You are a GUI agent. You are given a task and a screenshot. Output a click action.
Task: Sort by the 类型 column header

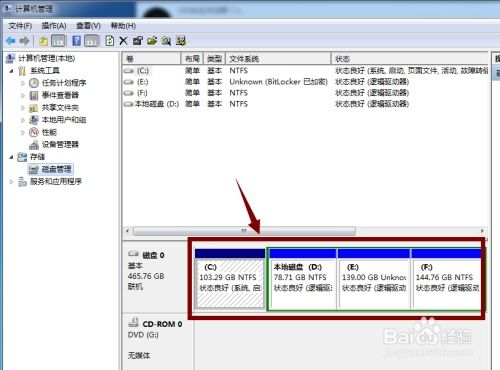pos(214,59)
